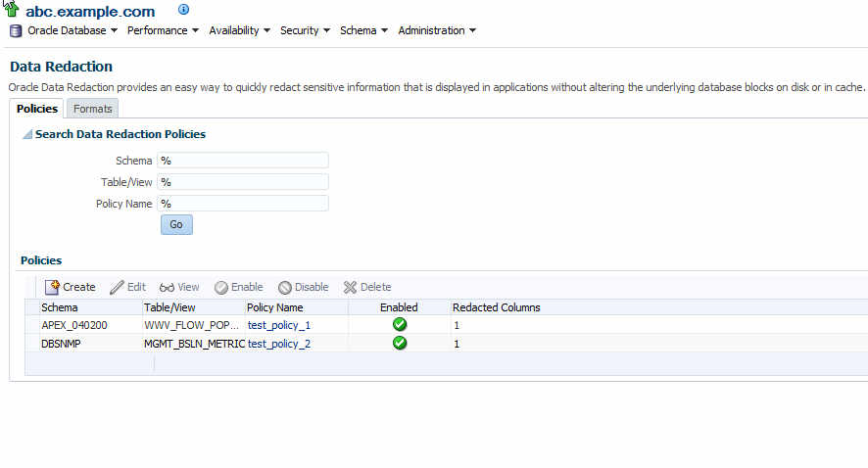Click the enabled status checkmark for test_policy_1

tap(400, 324)
